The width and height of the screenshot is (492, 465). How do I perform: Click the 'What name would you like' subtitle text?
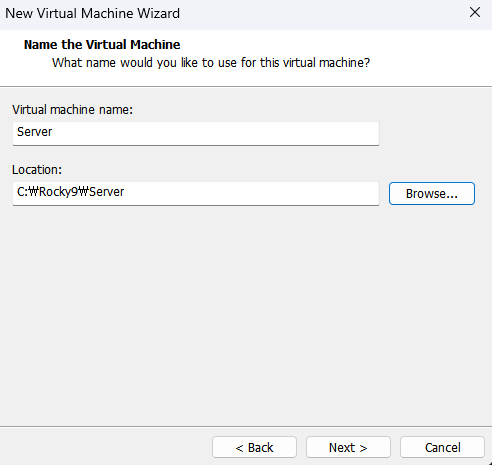click(211, 63)
